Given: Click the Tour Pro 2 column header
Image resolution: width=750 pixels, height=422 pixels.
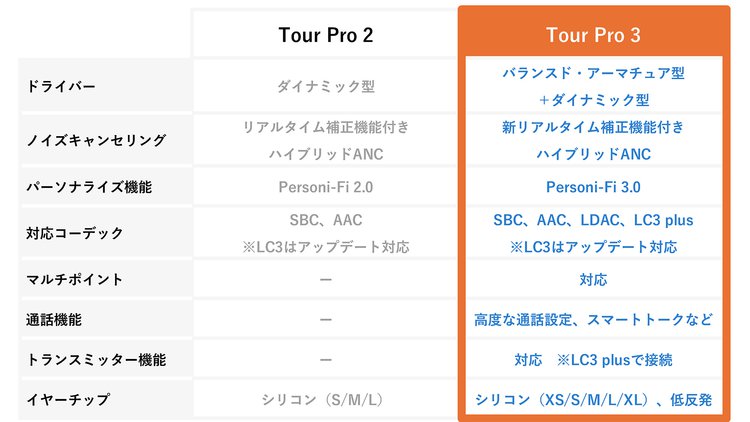Looking at the screenshot, I should click(326, 35).
